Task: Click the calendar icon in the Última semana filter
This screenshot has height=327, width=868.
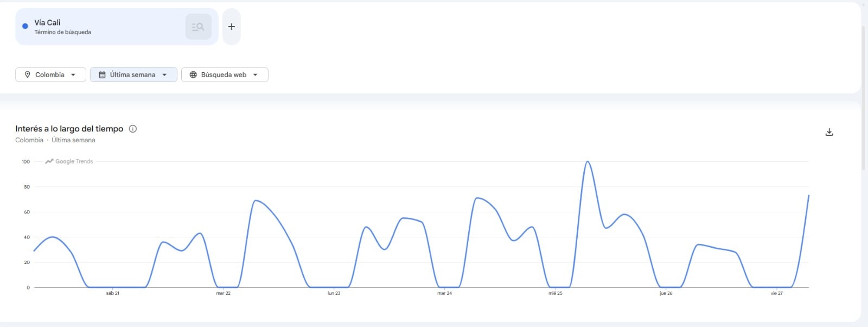Action: click(101, 74)
